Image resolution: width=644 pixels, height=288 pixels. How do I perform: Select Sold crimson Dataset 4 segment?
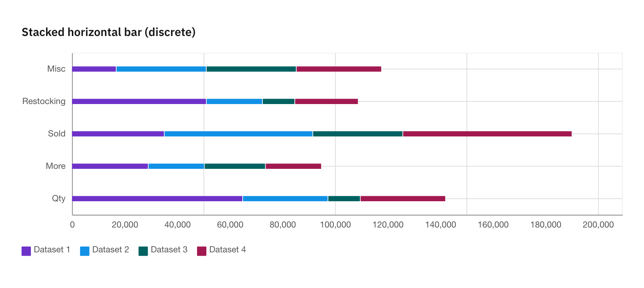pyautogui.click(x=487, y=134)
